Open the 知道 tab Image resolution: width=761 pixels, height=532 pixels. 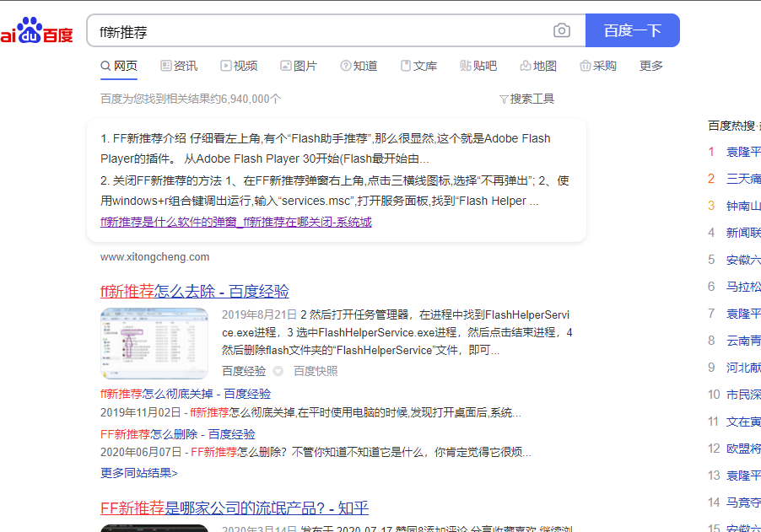359,66
